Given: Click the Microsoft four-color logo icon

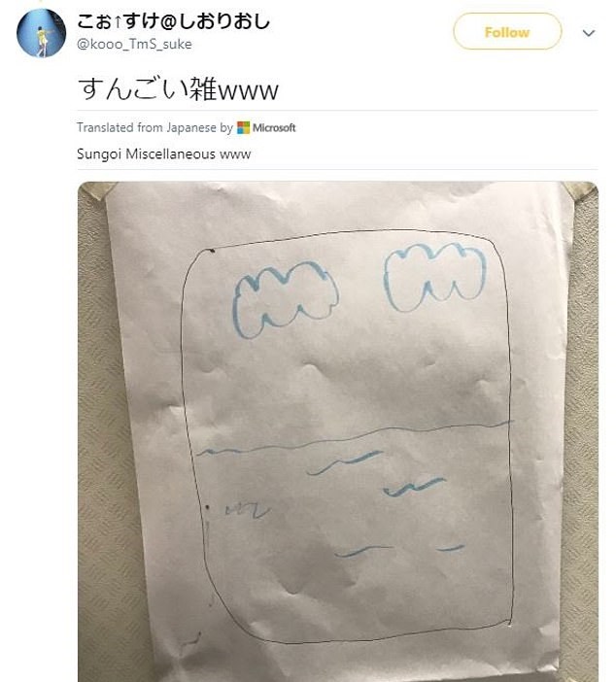Looking at the screenshot, I should tap(244, 127).
